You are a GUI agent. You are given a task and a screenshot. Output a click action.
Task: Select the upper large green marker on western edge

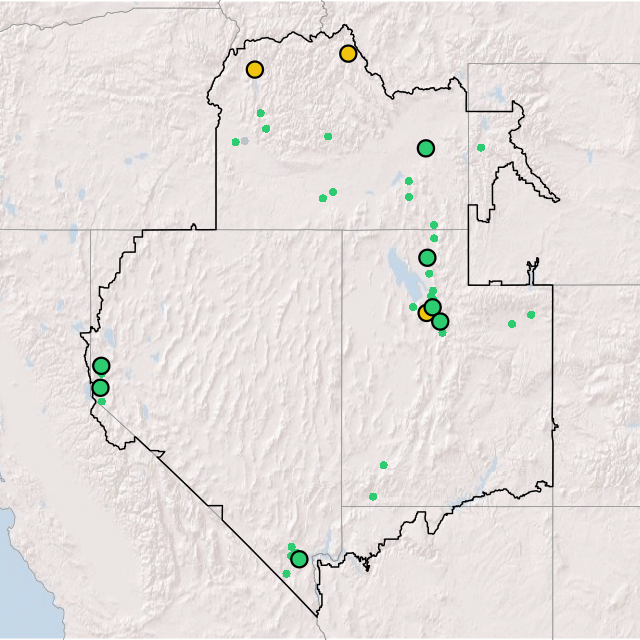point(101,366)
